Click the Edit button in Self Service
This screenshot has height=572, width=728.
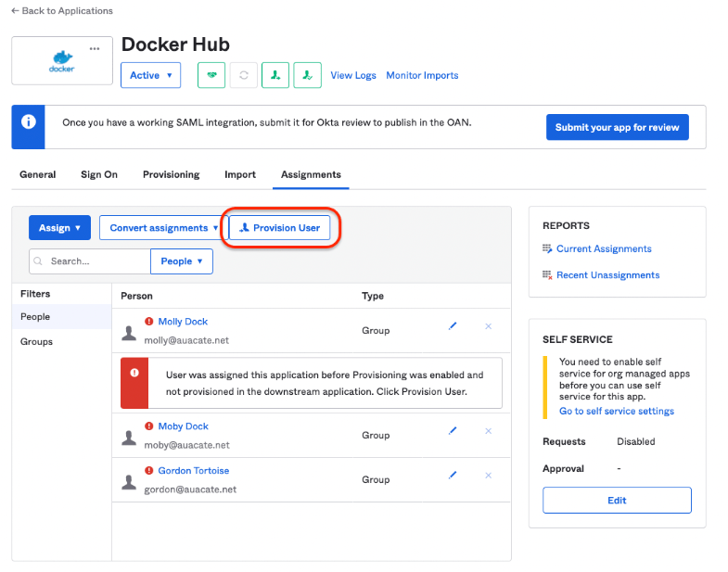coord(617,500)
